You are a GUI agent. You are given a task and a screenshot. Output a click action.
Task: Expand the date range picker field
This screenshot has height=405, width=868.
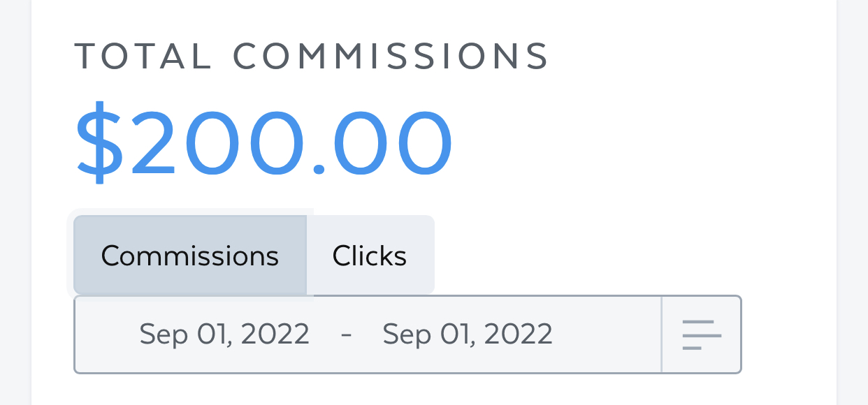368,334
